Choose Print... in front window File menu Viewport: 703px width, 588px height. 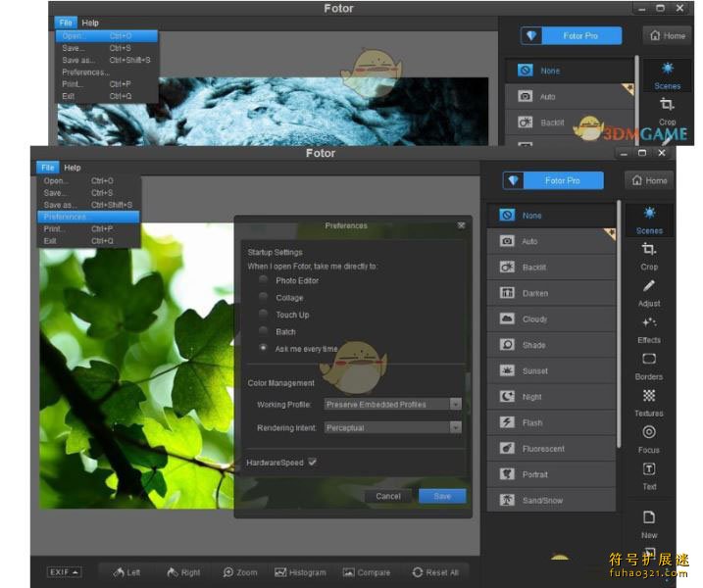[89, 229]
